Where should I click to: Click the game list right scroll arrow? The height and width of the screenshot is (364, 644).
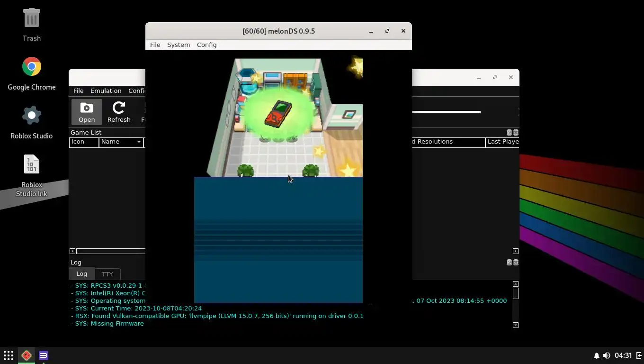tap(516, 251)
